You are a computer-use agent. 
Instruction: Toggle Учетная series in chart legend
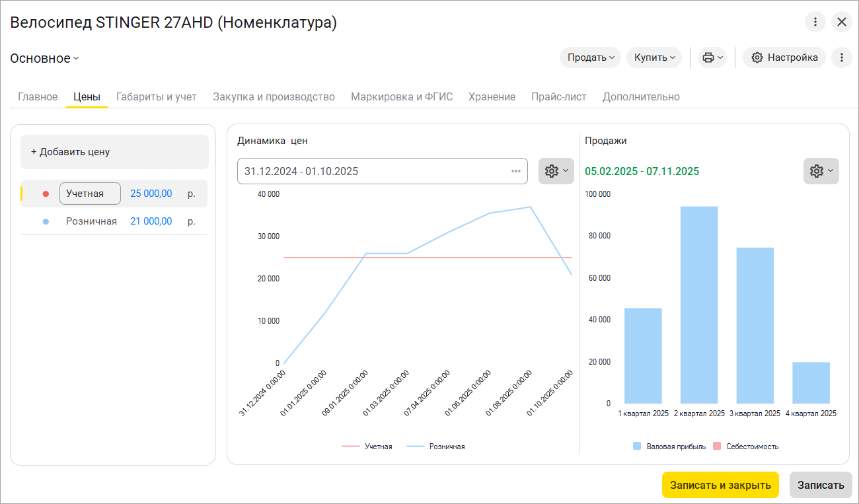367,447
